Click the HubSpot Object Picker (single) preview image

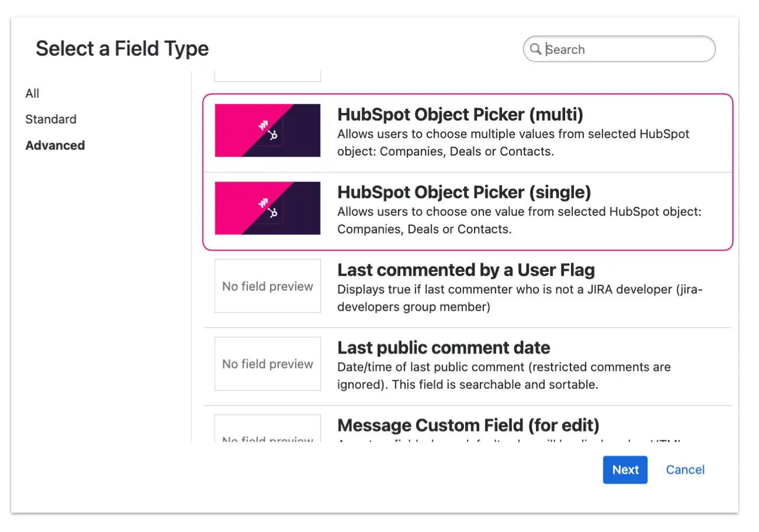(267, 208)
